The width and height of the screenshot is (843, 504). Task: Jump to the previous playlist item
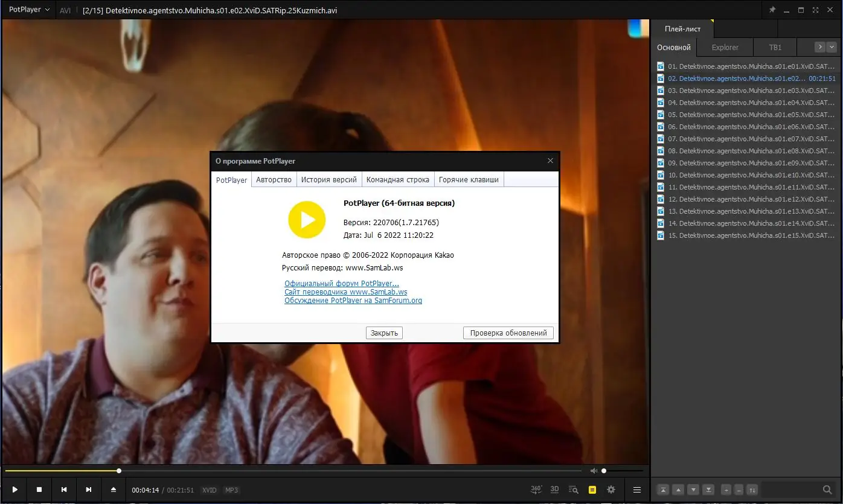tap(64, 490)
